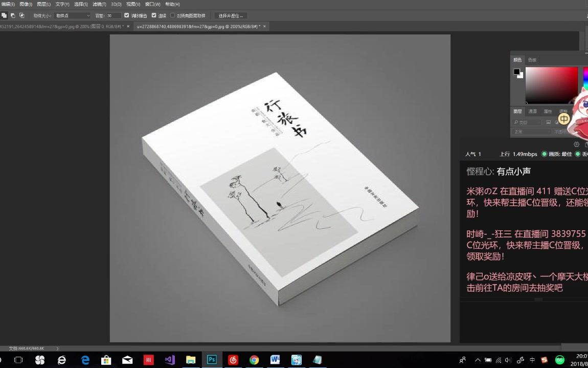Open the 取样大小 sample size dropdown

[x=72, y=15]
